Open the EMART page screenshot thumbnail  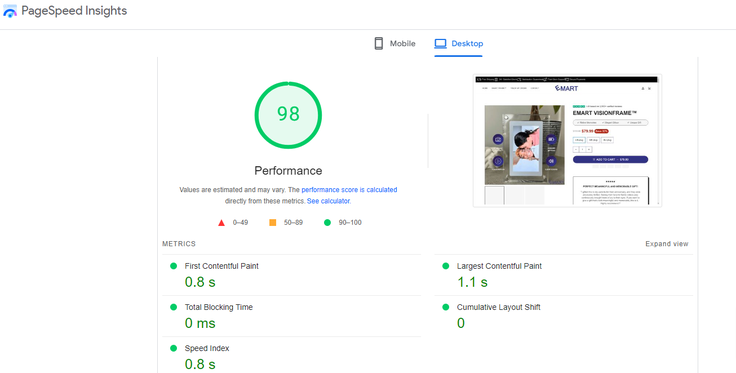[567, 140]
